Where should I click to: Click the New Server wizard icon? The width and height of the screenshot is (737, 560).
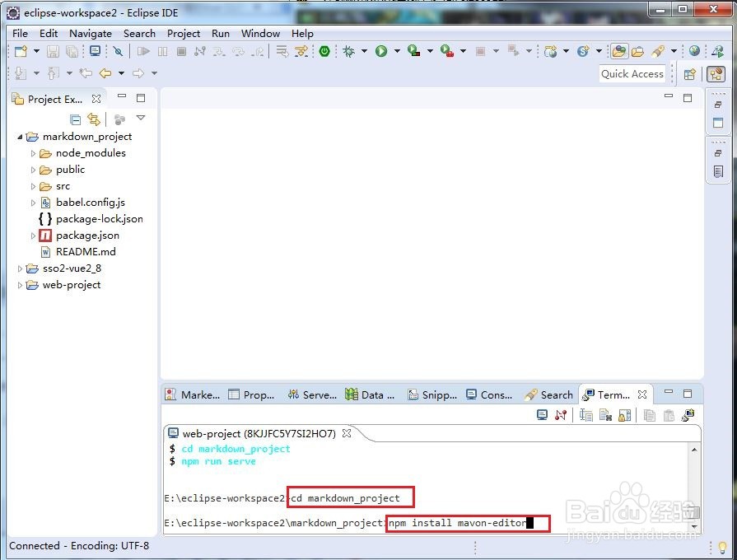(550, 51)
